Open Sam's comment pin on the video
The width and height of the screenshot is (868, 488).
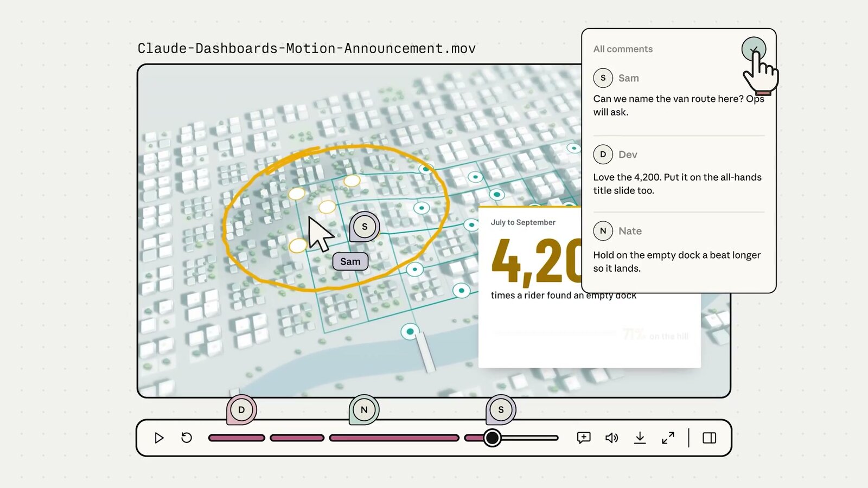[365, 227]
